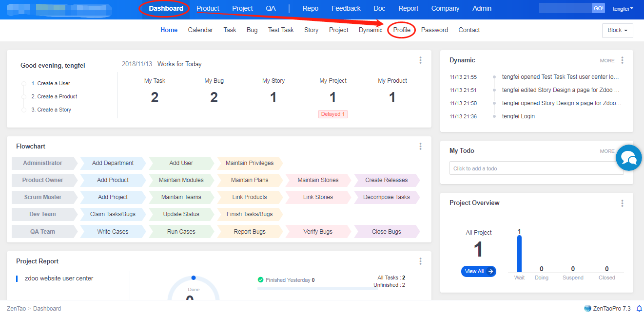Click the GO! search button
644x315 pixels.
pos(598,8)
